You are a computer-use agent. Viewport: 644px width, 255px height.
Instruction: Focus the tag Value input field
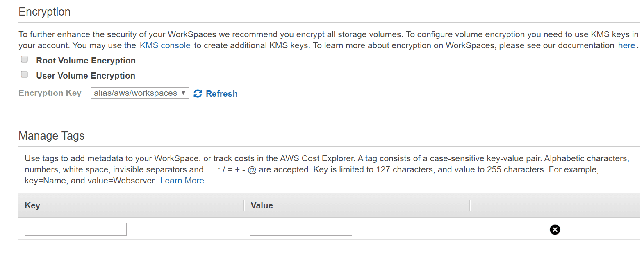(x=301, y=229)
